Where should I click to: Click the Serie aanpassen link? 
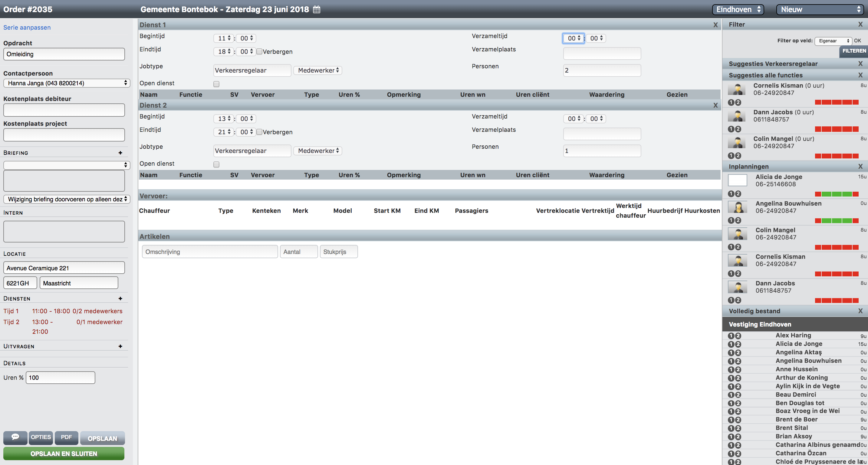(27, 28)
